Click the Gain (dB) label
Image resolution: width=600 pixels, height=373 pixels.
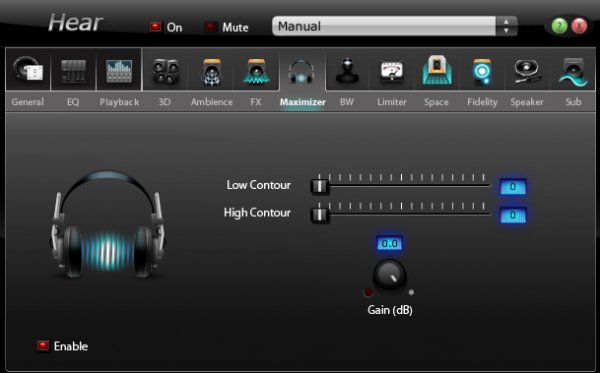pos(390,309)
